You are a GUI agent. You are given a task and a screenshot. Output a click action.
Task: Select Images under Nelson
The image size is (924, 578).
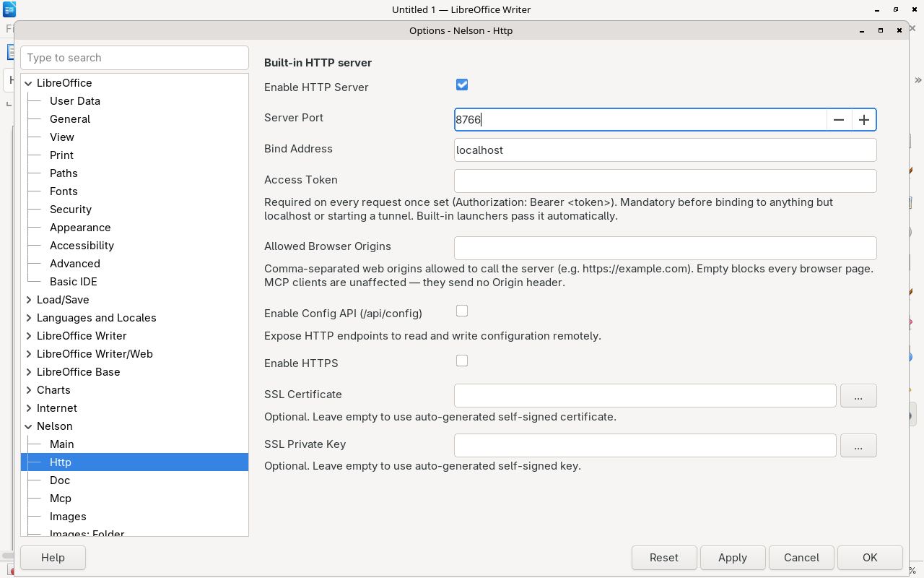[68, 517]
